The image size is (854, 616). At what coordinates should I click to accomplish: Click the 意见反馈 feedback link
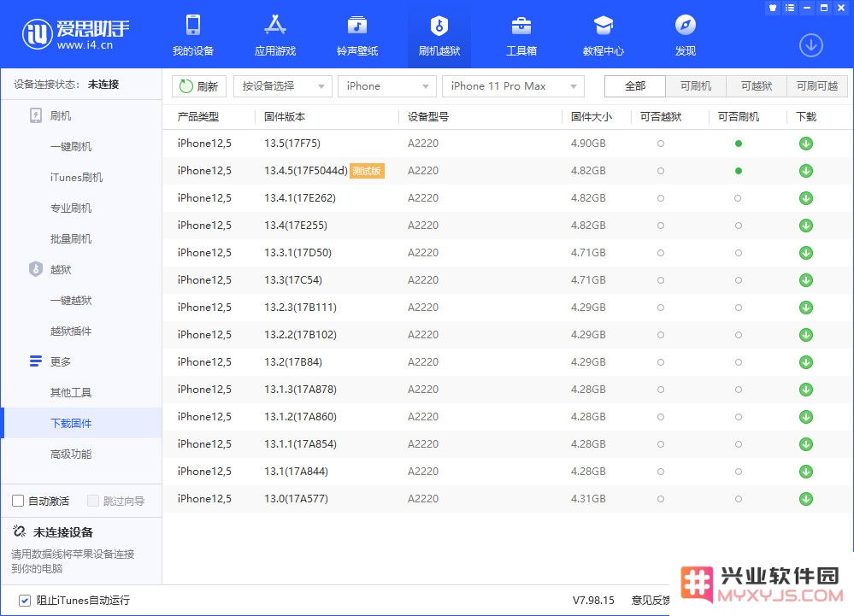click(x=651, y=601)
